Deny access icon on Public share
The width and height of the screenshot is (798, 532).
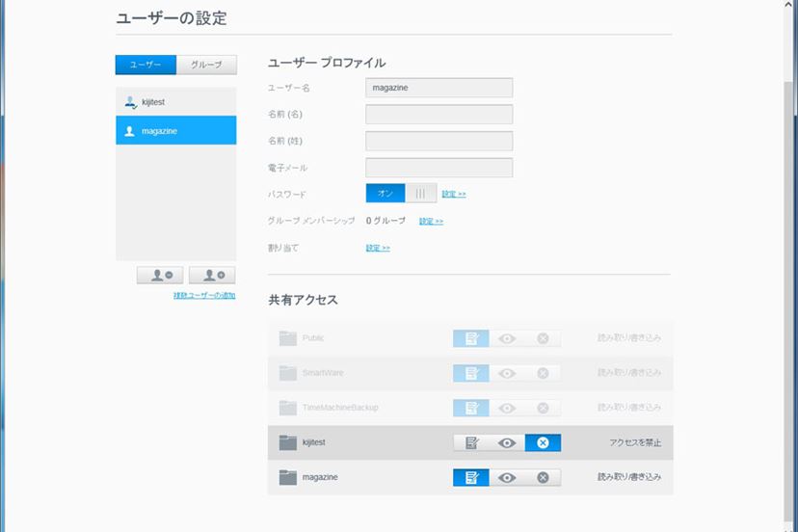[543, 338]
